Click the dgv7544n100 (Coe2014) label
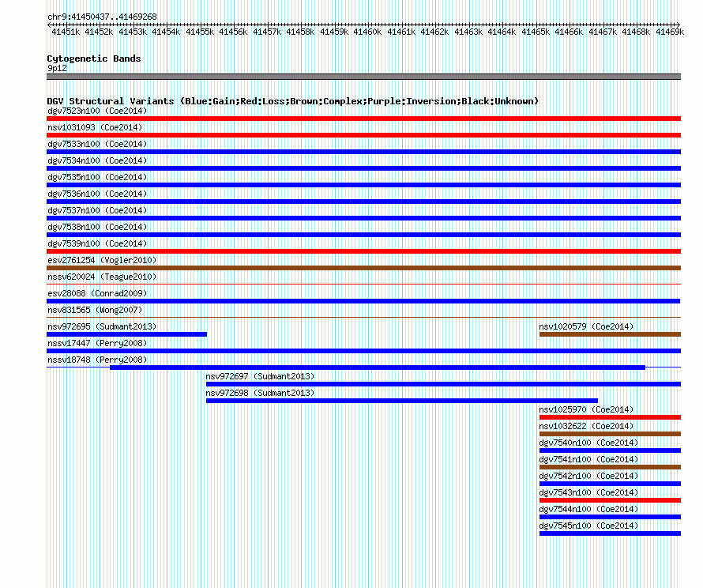 click(588, 509)
